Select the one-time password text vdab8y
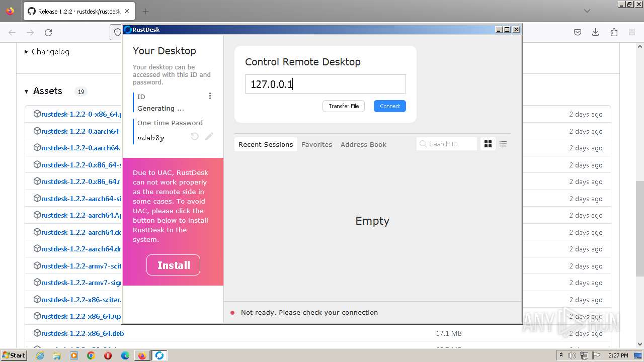 click(x=151, y=138)
